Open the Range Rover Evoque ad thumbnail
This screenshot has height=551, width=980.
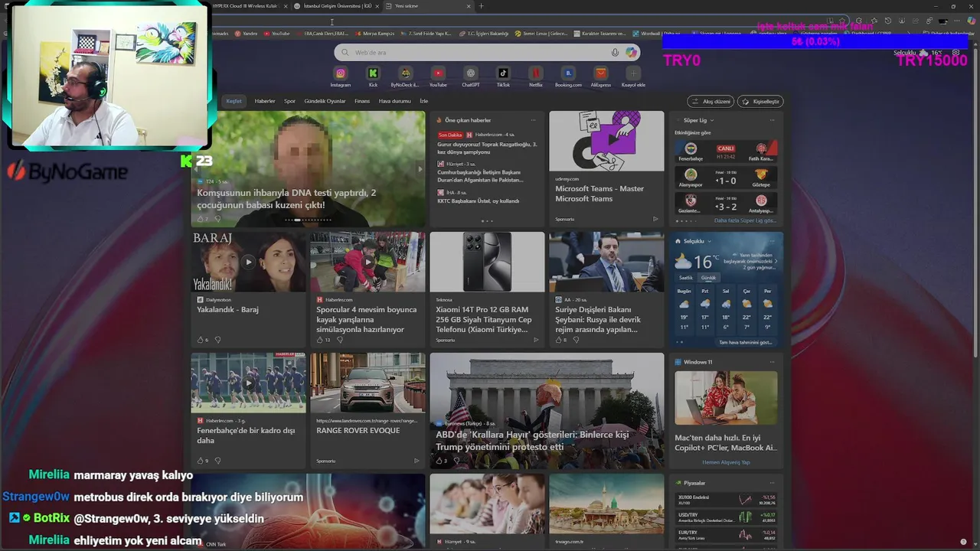pyautogui.click(x=367, y=383)
